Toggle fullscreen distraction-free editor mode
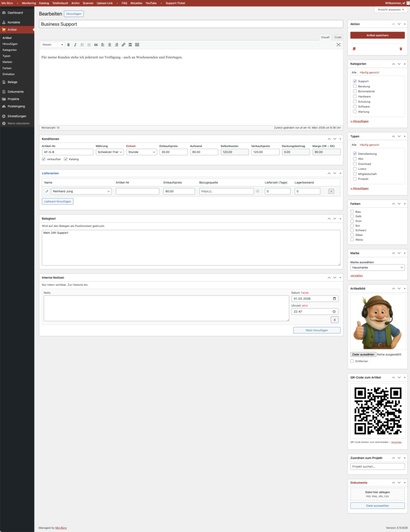This screenshot has height=532, width=410. point(338,45)
